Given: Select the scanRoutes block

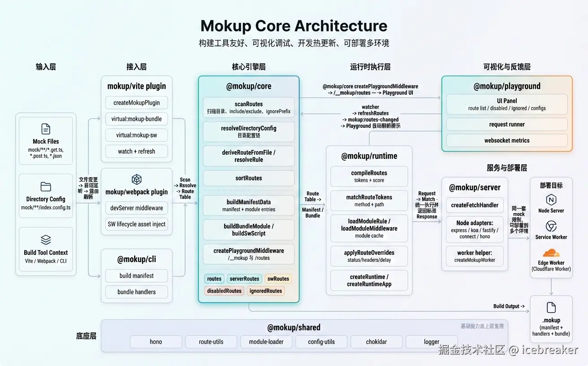Looking at the screenshot, I should [249, 108].
